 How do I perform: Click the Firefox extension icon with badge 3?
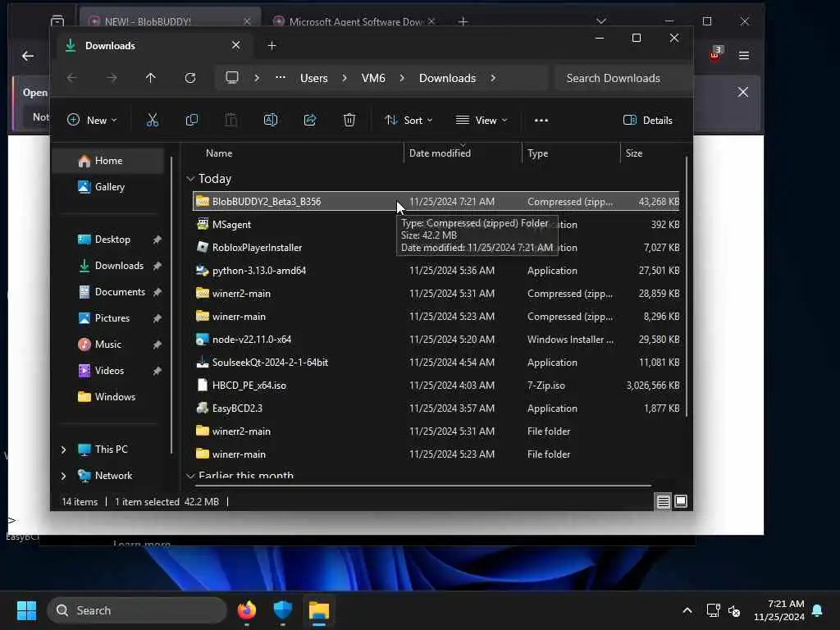coord(715,54)
